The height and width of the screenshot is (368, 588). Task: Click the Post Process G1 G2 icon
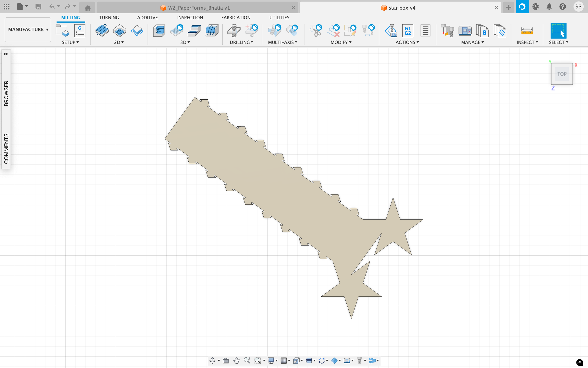pyautogui.click(x=408, y=31)
